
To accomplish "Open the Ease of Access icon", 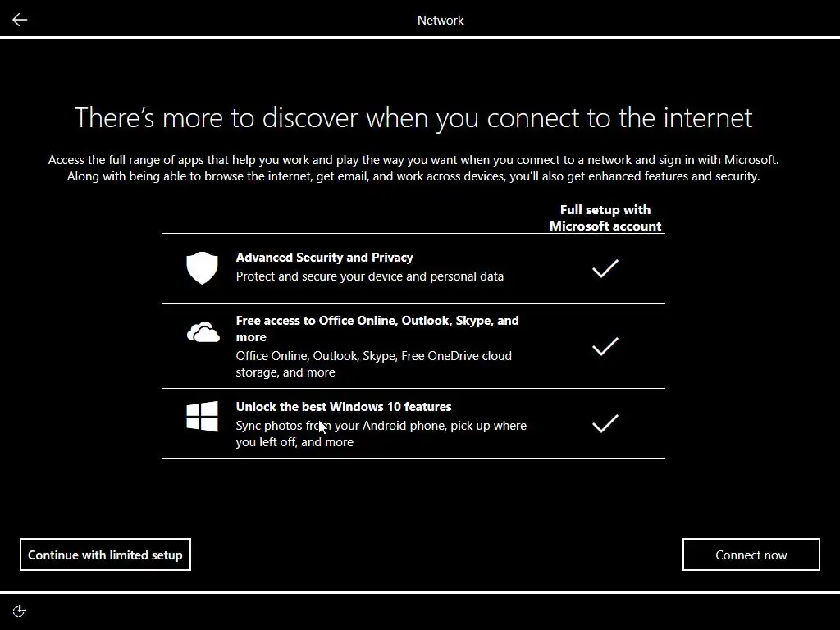I will (x=20, y=611).
